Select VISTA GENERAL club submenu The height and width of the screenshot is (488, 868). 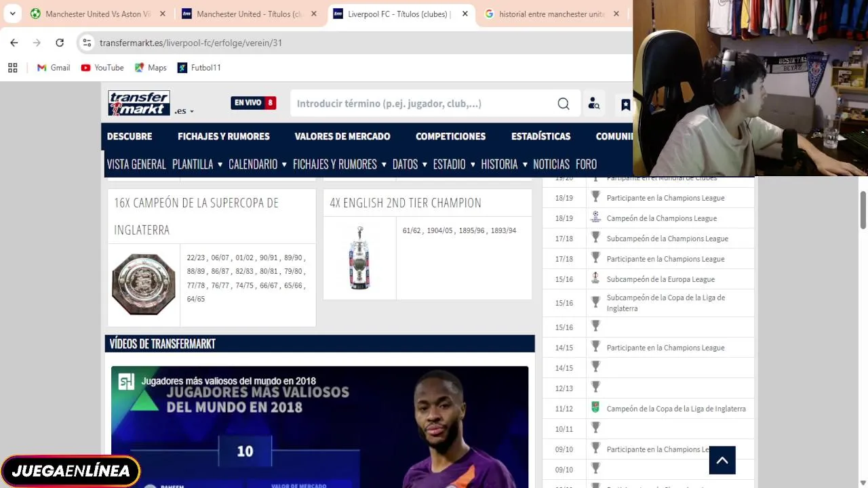coord(136,164)
